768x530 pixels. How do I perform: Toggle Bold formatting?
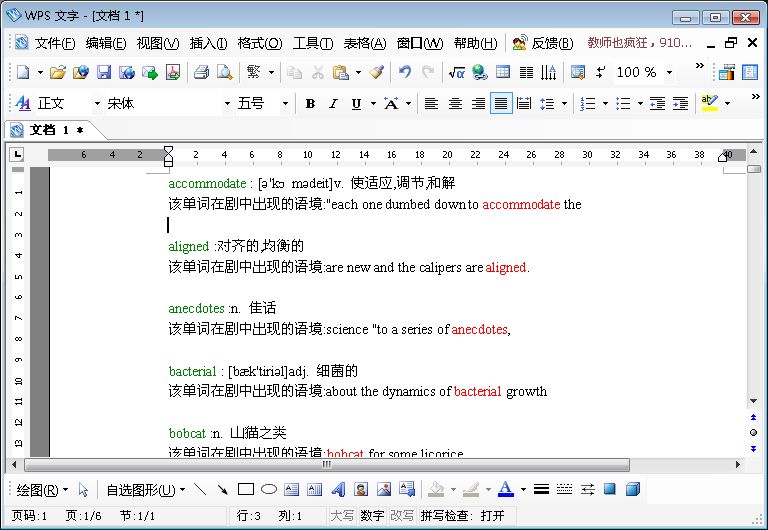(x=310, y=104)
